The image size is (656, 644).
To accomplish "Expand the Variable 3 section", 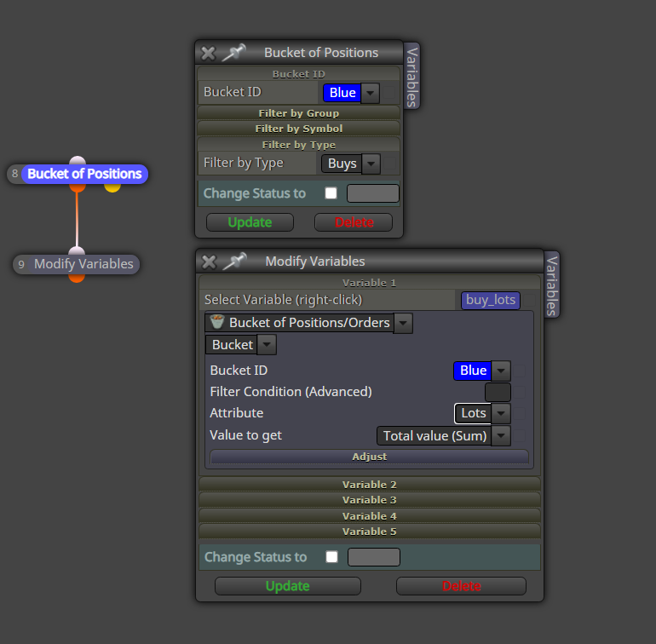I will pos(370,500).
